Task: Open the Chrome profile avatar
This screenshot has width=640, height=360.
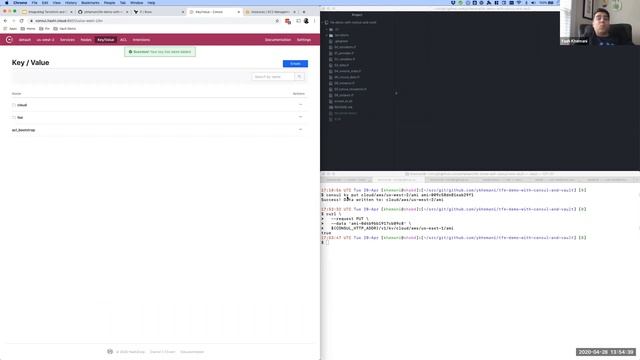Action: click(x=306, y=21)
